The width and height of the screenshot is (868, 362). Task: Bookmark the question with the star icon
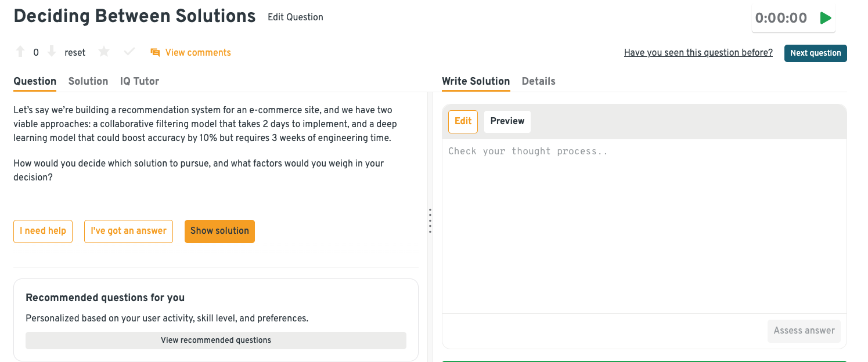(x=104, y=52)
